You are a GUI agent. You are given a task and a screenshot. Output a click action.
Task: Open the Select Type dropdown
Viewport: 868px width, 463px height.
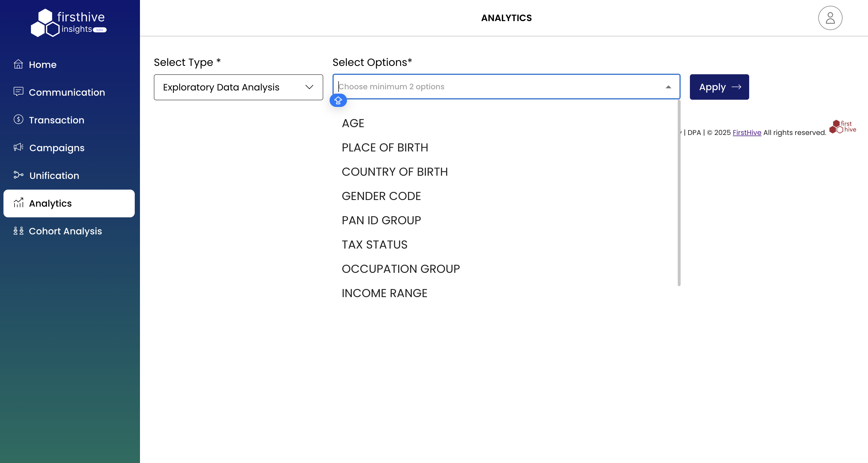[x=238, y=87]
